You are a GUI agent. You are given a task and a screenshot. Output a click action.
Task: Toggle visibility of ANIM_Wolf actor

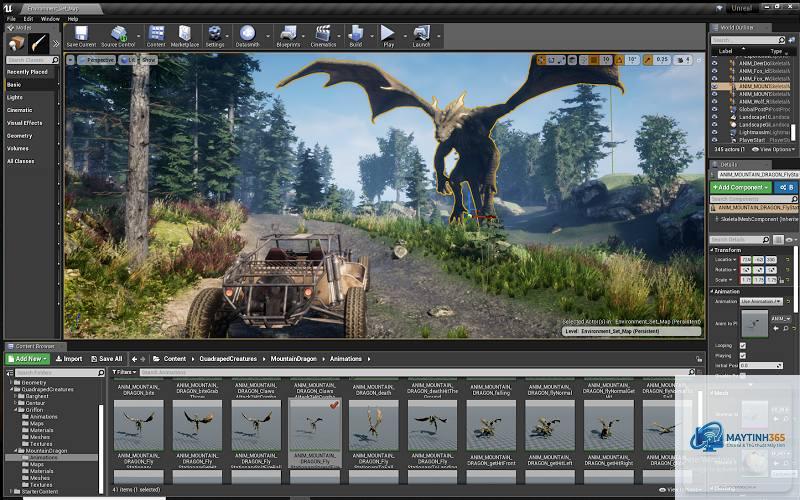pos(715,102)
